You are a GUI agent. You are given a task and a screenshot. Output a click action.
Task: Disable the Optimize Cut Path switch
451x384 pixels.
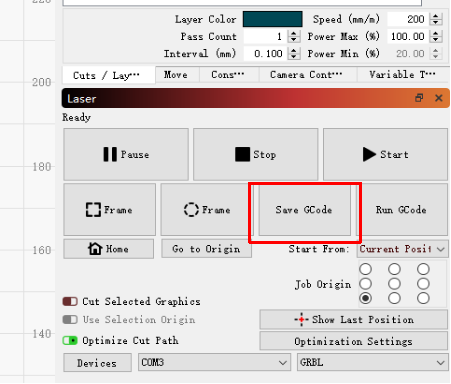pos(70,340)
